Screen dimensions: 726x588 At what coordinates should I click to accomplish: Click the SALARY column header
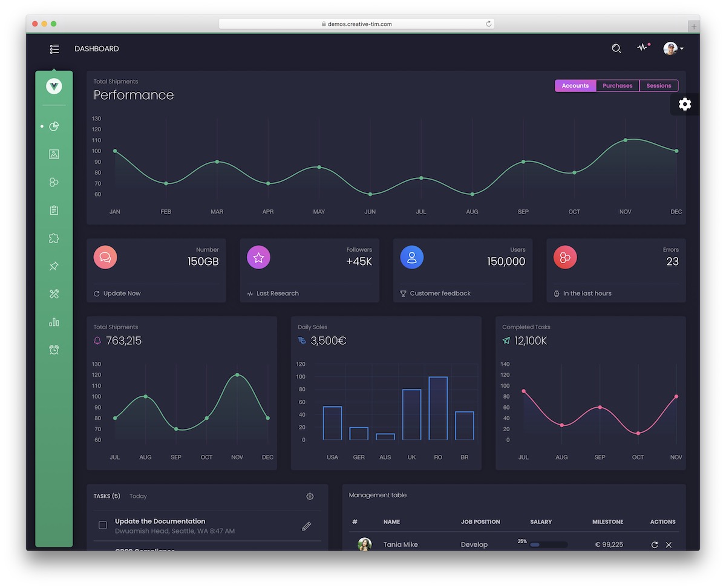[x=541, y=522]
